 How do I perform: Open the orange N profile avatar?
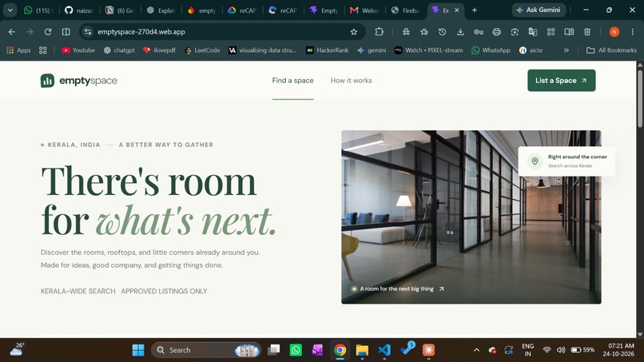614,32
